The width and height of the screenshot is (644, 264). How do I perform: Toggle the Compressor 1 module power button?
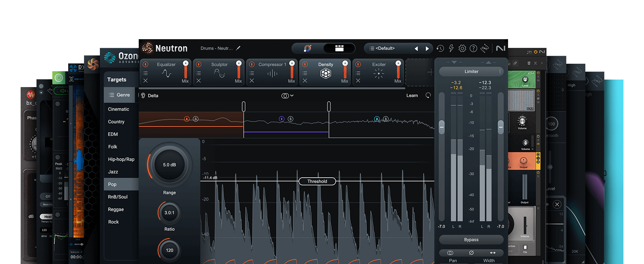click(252, 64)
